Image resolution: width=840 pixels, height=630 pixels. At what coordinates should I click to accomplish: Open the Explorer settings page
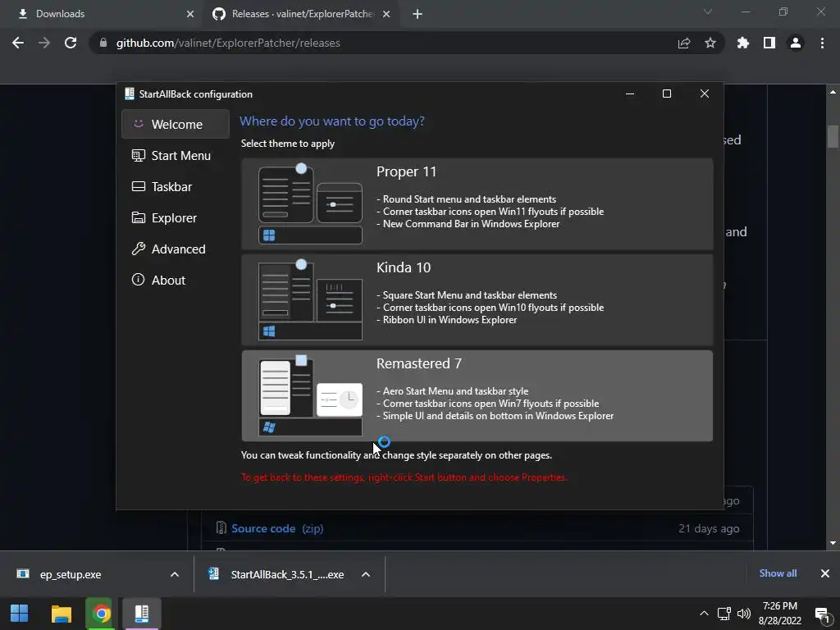176,217
